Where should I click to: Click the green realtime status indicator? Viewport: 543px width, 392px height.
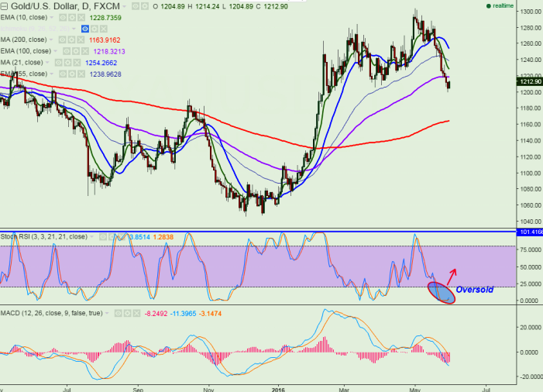pyautogui.click(x=500, y=6)
